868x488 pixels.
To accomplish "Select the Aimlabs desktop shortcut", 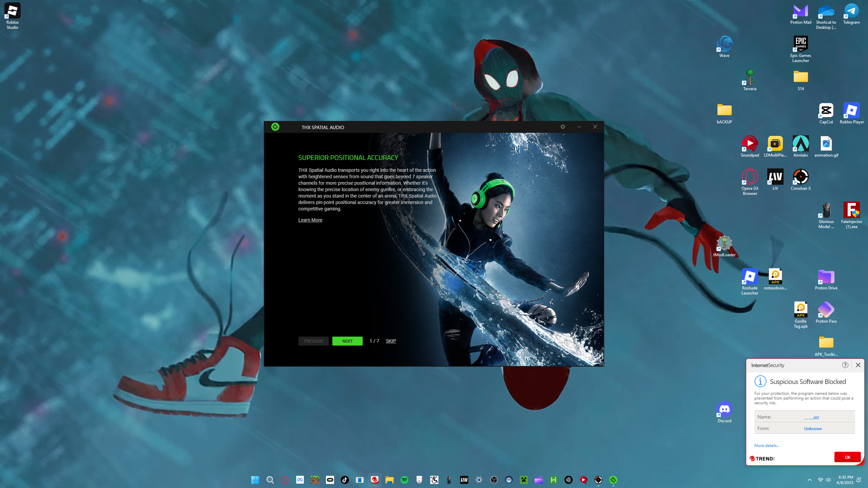I will [801, 146].
